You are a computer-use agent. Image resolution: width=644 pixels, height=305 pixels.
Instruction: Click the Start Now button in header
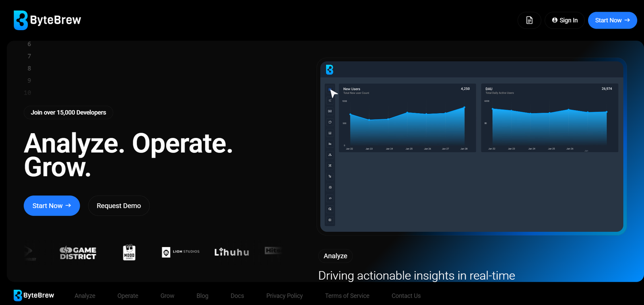click(612, 20)
